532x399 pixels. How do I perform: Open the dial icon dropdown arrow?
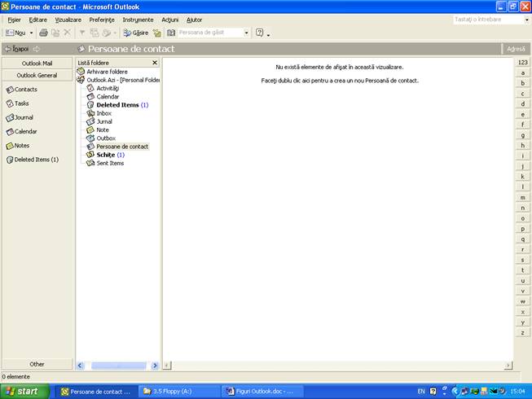coord(115,33)
